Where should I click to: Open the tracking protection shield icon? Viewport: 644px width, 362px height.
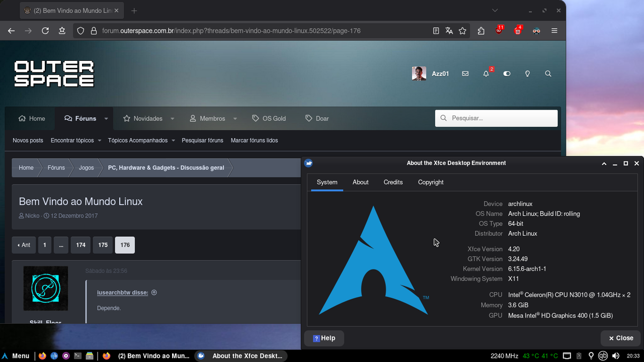[x=80, y=31]
